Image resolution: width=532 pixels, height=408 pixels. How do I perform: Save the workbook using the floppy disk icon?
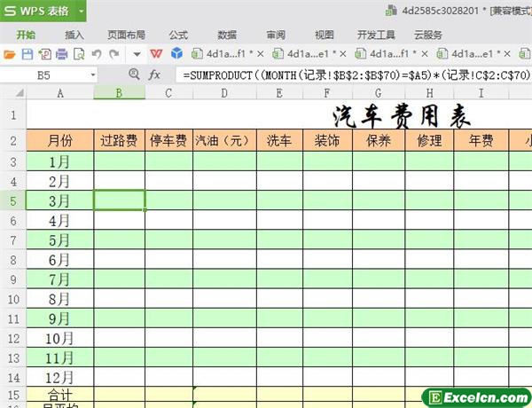pyautogui.click(x=27, y=54)
